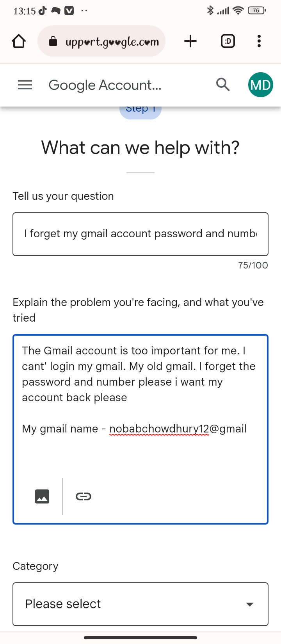
Task: Click the search magnifier icon
Action: pyautogui.click(x=223, y=84)
